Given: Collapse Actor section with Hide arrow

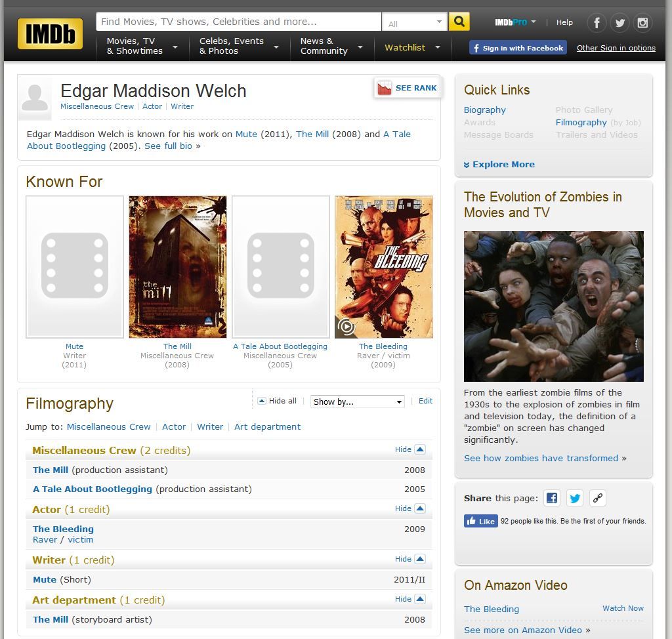Looking at the screenshot, I should [420, 508].
